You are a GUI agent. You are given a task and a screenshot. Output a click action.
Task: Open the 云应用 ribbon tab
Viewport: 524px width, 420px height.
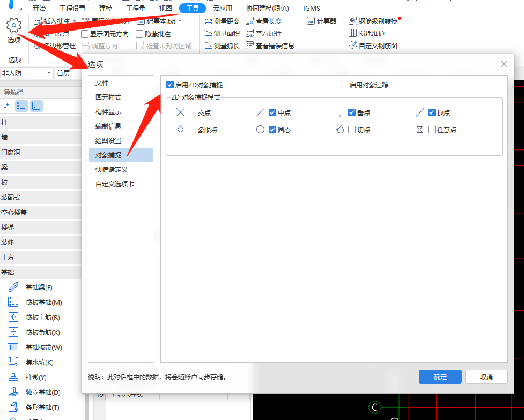[x=223, y=9]
